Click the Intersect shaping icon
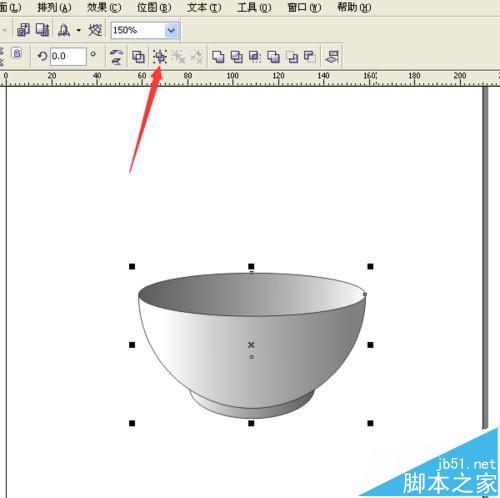This screenshot has width=500, height=498. point(255,57)
